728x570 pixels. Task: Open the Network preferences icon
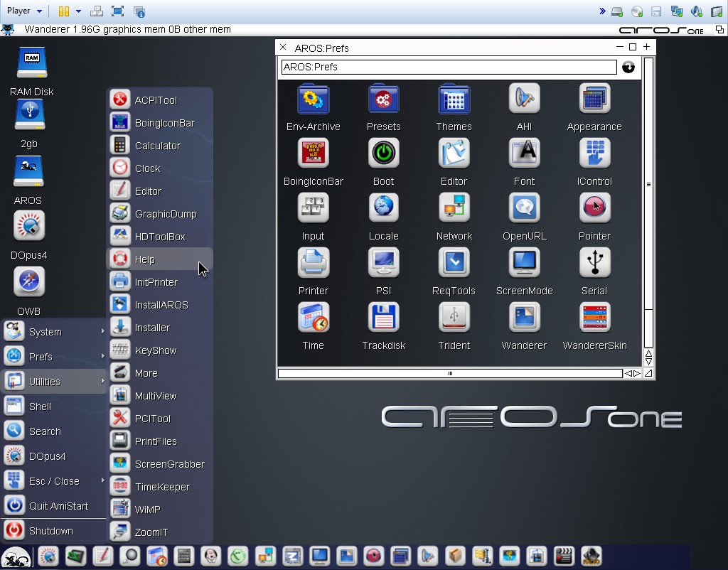point(454,208)
